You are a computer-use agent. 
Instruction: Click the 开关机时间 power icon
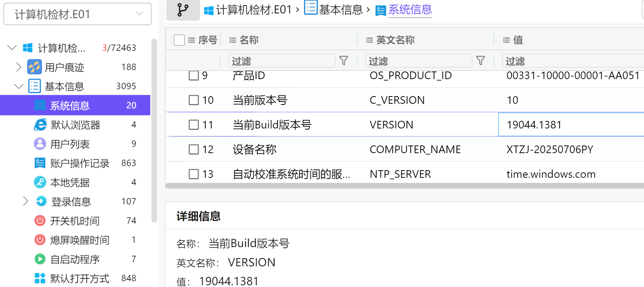(x=40, y=221)
